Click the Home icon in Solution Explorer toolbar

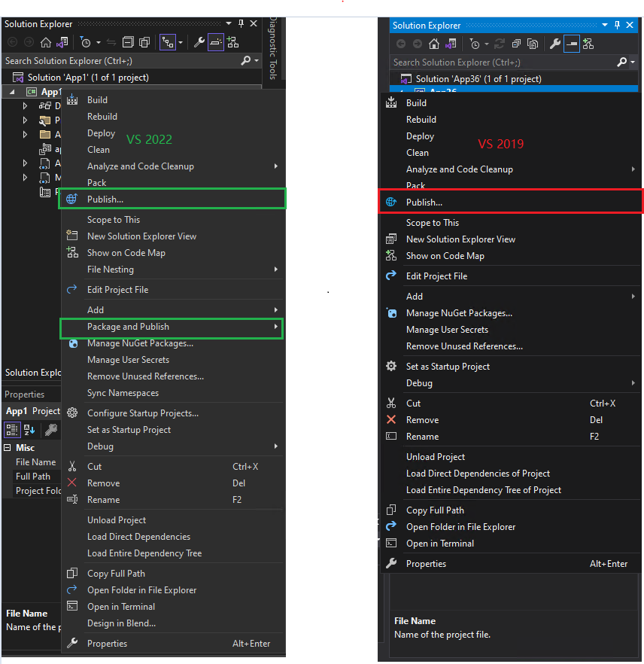point(45,41)
